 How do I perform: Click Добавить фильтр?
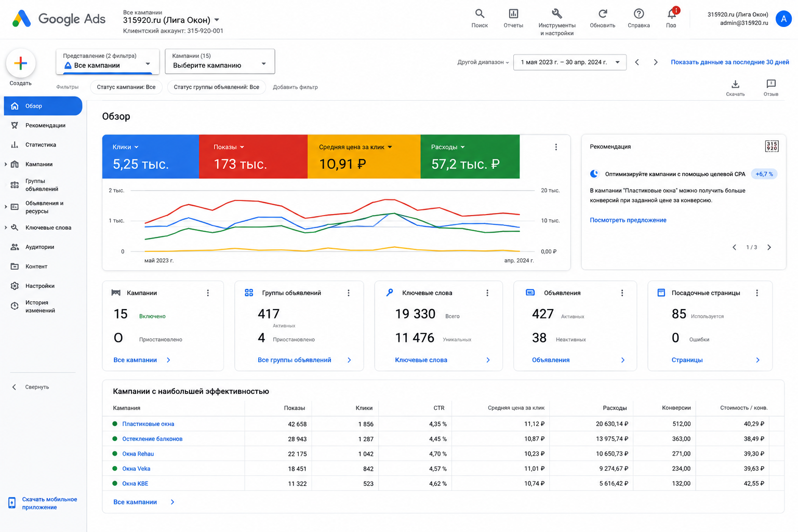(295, 87)
